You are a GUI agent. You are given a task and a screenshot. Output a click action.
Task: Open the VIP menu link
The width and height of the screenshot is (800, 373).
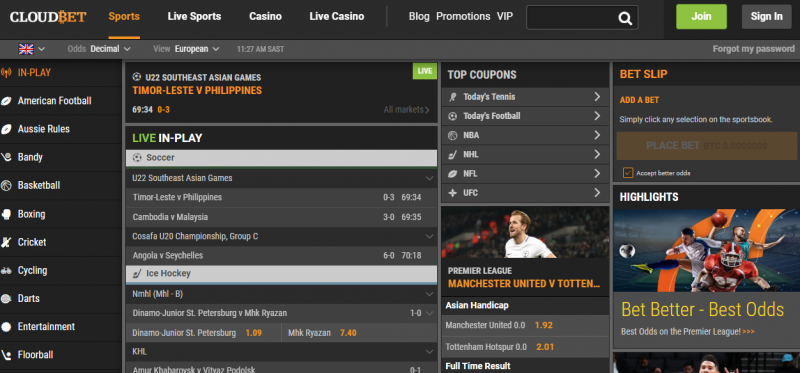(505, 16)
